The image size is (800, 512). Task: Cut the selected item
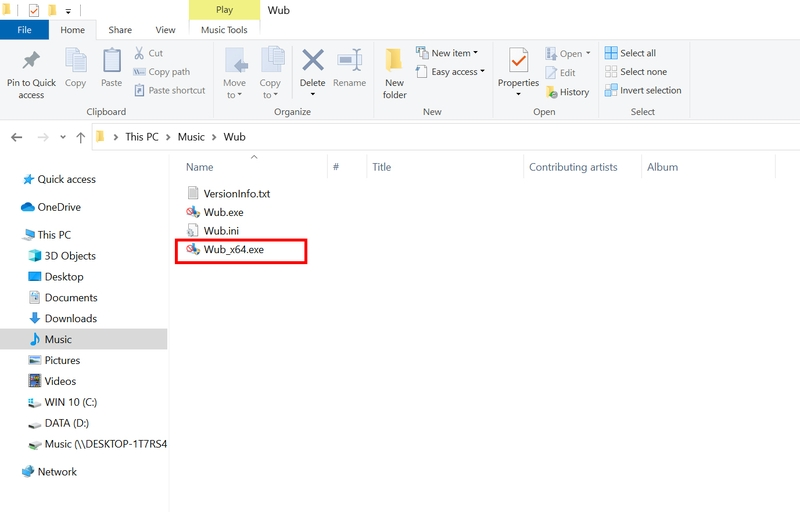(148, 53)
